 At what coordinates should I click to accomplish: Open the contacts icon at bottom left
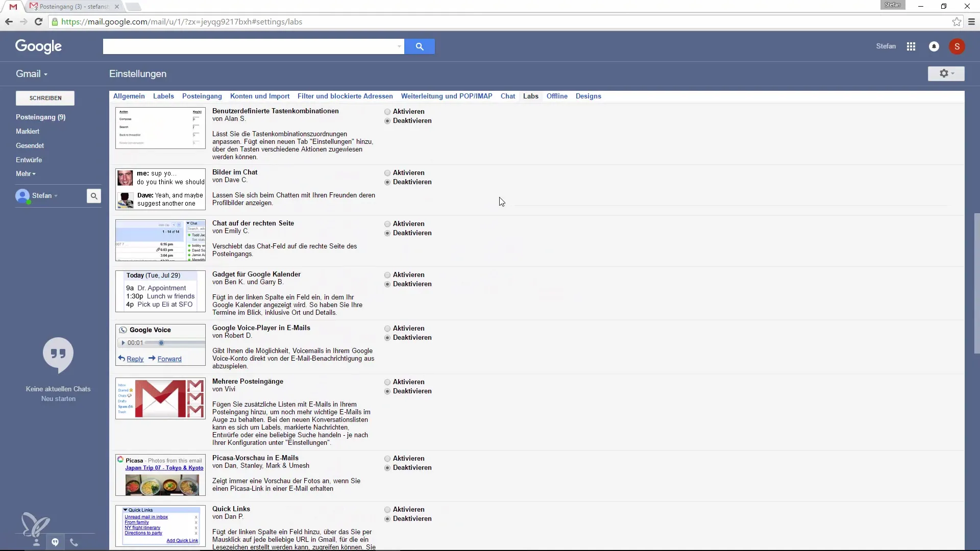(x=36, y=542)
